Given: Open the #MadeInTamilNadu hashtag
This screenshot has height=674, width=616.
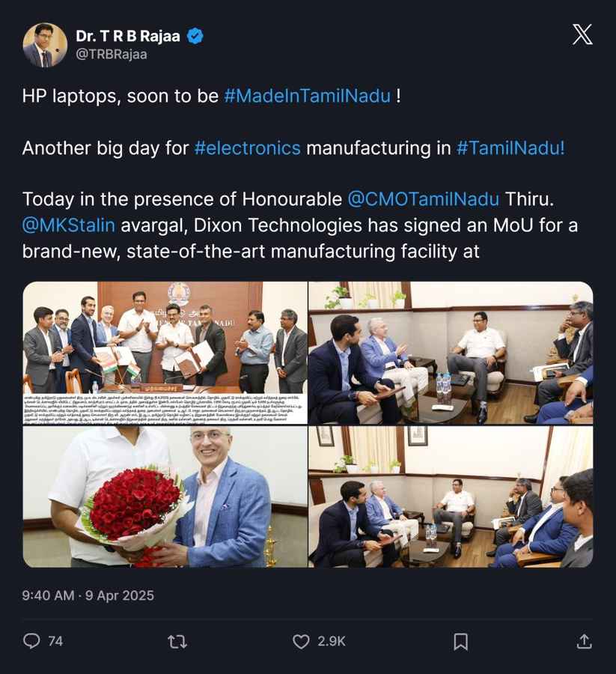Looking at the screenshot, I should click(307, 96).
